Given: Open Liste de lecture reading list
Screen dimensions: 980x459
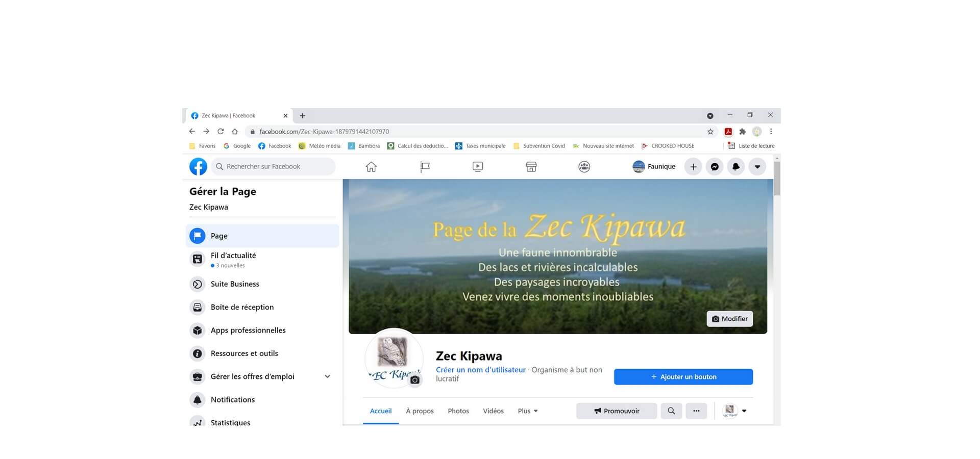Looking at the screenshot, I should tap(751, 146).
